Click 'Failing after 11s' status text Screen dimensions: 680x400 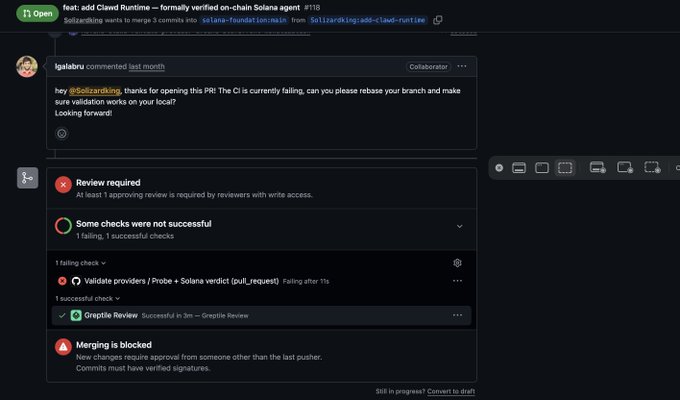point(306,282)
